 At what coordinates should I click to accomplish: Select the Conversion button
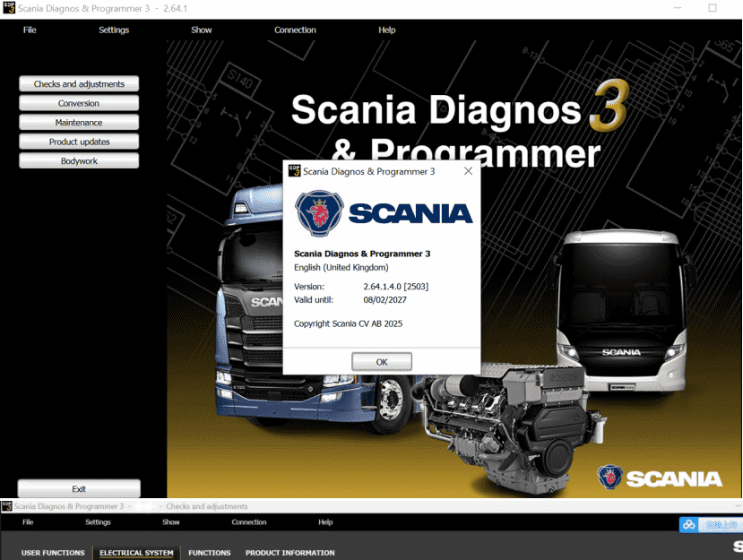79,103
